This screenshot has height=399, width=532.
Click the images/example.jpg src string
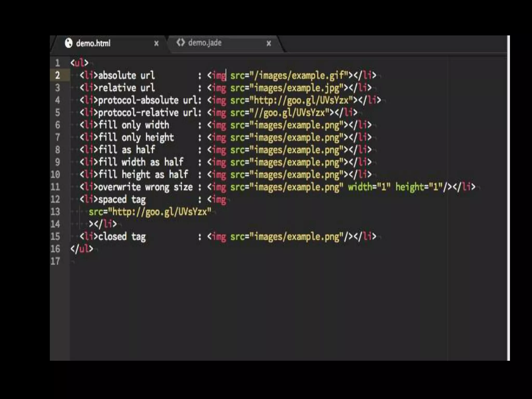tap(296, 88)
